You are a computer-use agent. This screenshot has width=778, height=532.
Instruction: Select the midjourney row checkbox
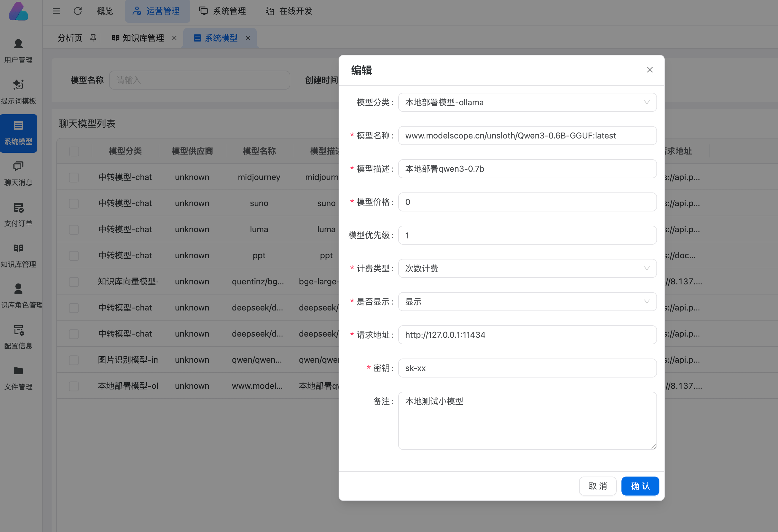click(x=74, y=177)
